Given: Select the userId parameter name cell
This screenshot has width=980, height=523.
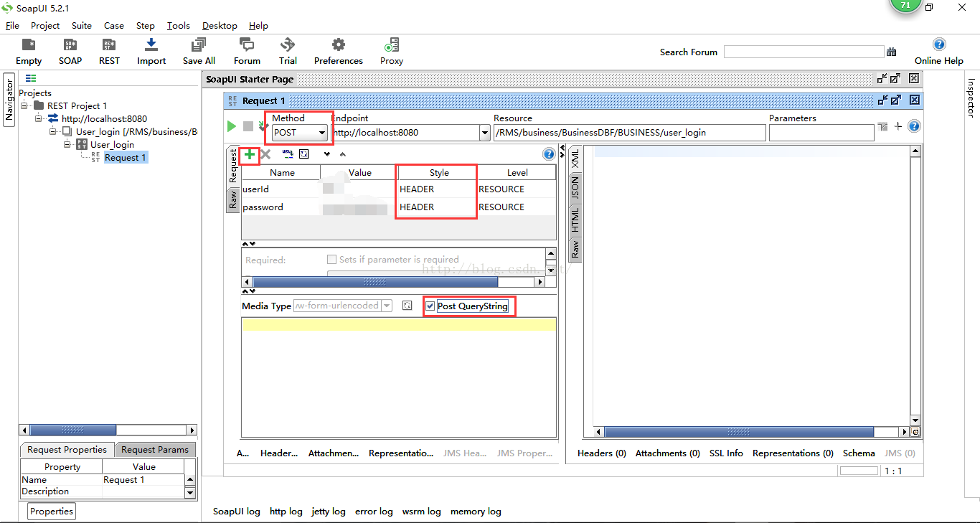Looking at the screenshot, I should (x=281, y=189).
